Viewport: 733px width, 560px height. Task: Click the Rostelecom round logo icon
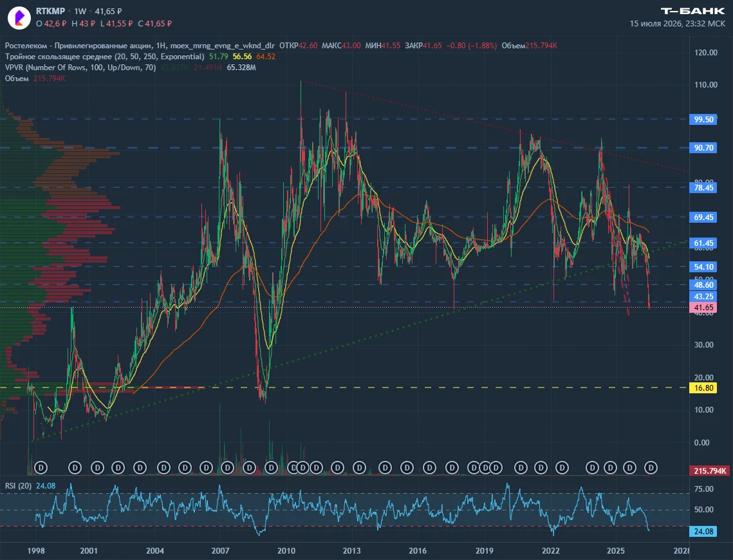19,18
